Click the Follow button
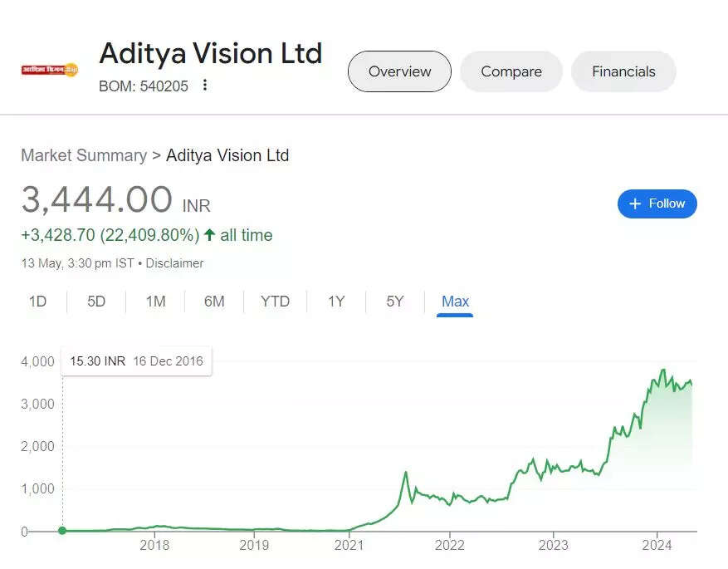 tap(657, 204)
